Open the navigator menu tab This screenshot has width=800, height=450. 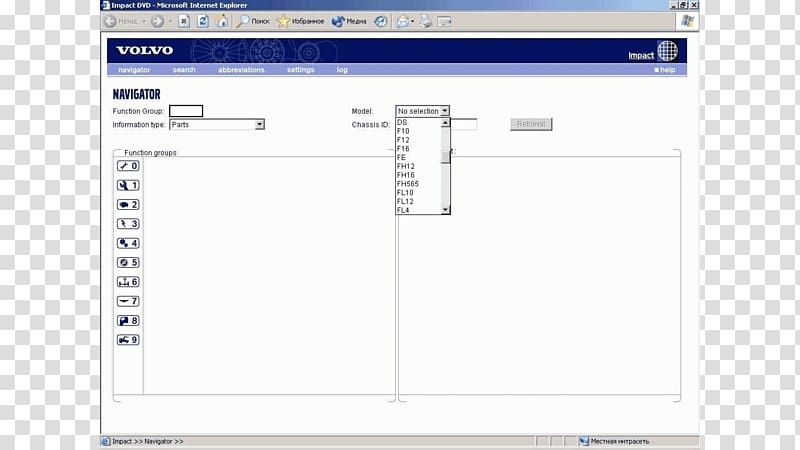(134, 70)
